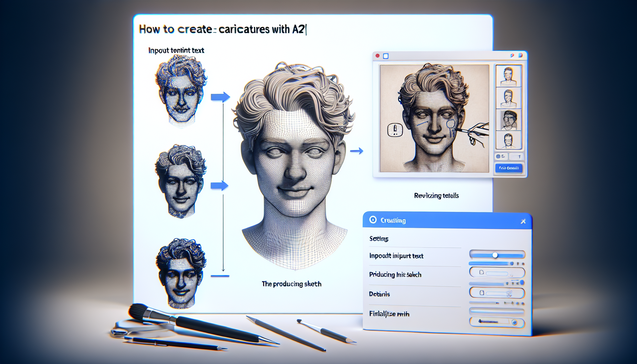Select the top face thumbnail in the preview window
637x364 pixels.
[x=508, y=76]
